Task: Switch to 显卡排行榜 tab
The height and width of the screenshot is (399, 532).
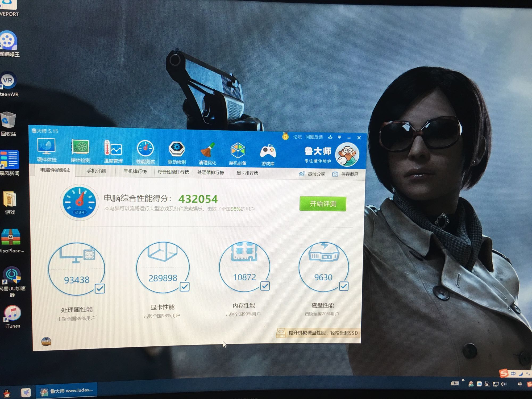Action: pyautogui.click(x=247, y=173)
